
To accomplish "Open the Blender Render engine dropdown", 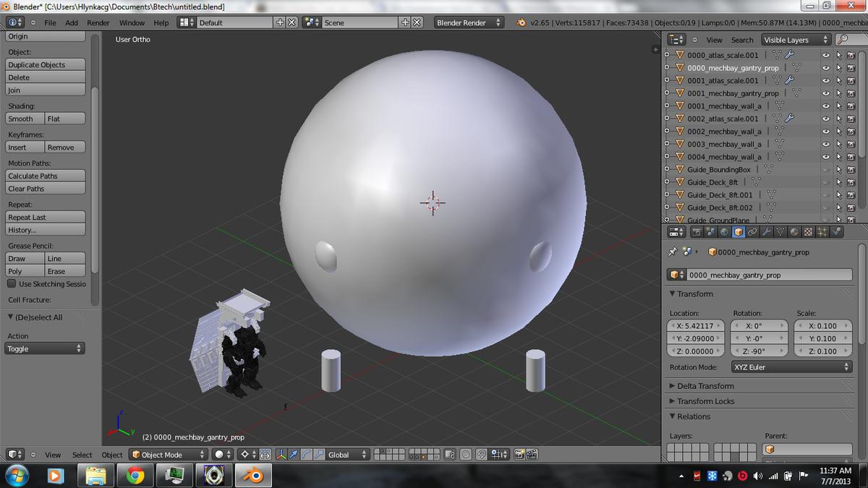I will [469, 22].
